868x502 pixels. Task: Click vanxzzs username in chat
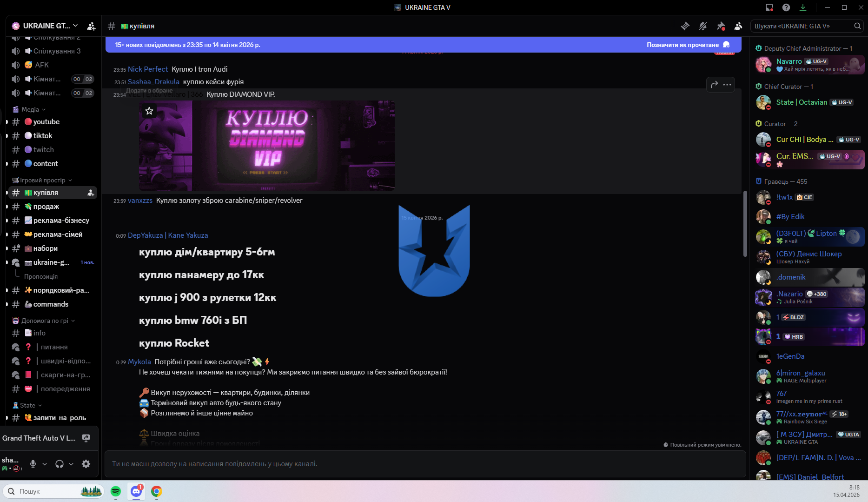[x=140, y=201]
